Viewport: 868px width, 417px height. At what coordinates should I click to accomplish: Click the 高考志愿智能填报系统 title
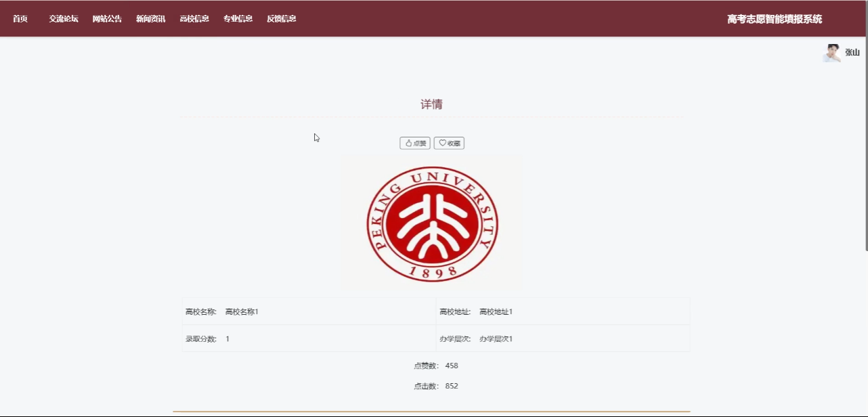pos(775,19)
